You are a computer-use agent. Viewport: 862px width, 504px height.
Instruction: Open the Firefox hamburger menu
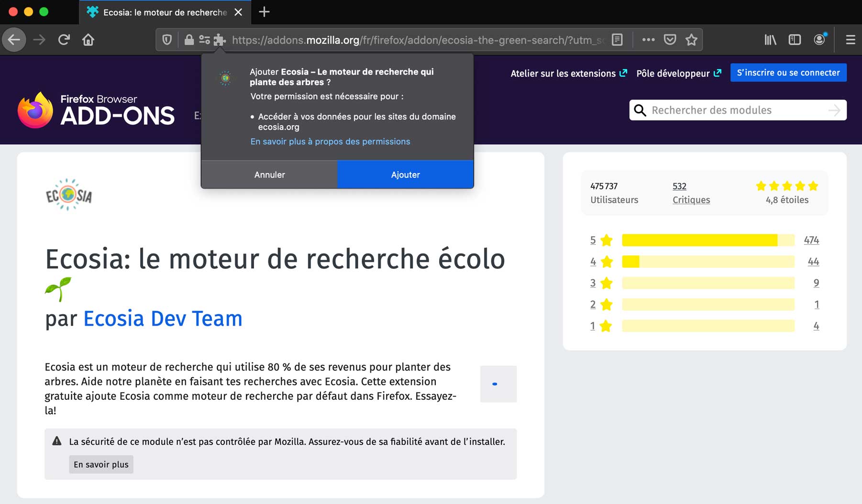[850, 40]
